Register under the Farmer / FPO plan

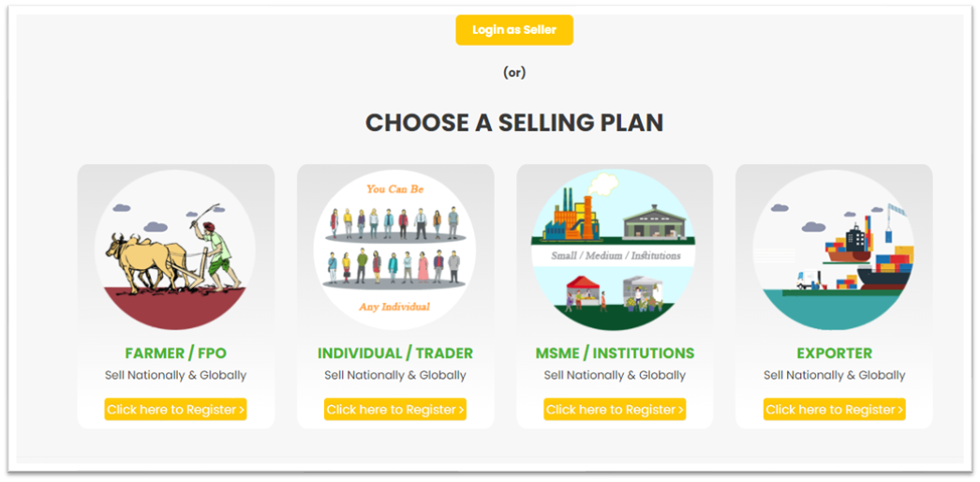175,410
